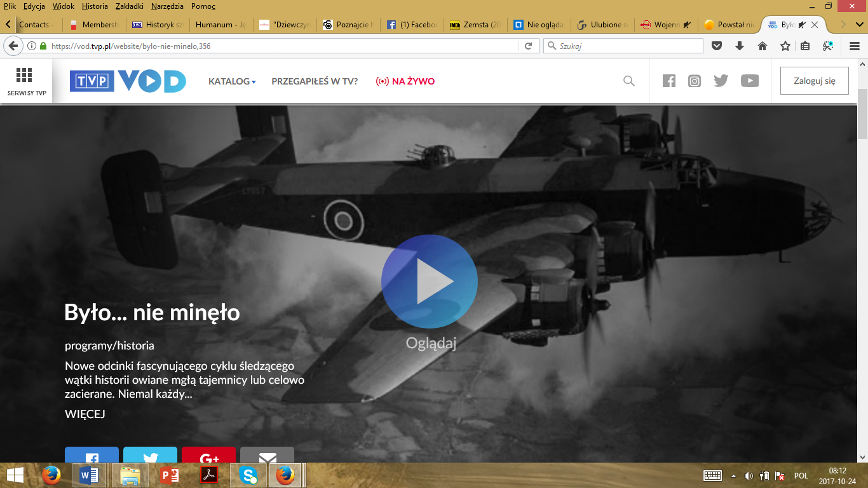The image size is (868, 488).
Task: Open the Na żywo live link
Action: (405, 81)
